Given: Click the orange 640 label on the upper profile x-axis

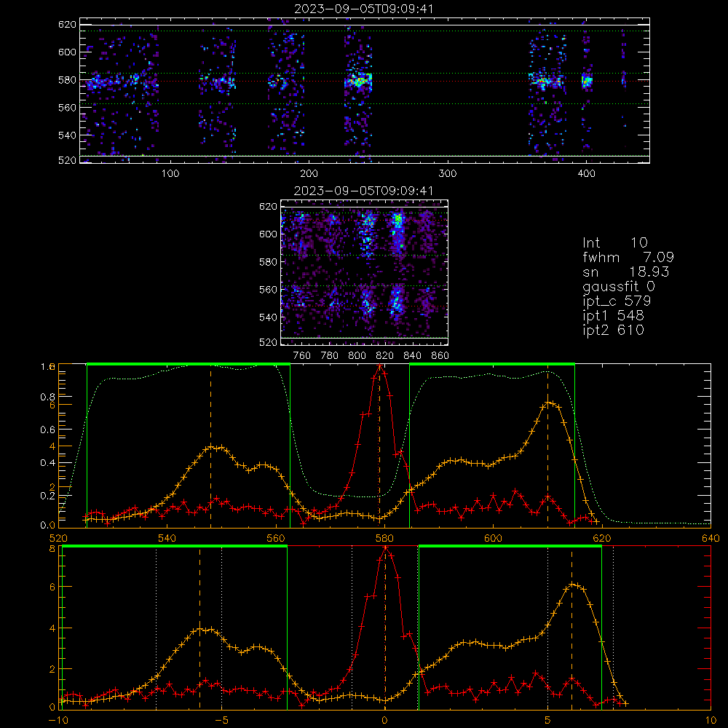Looking at the screenshot, I should (x=711, y=538).
